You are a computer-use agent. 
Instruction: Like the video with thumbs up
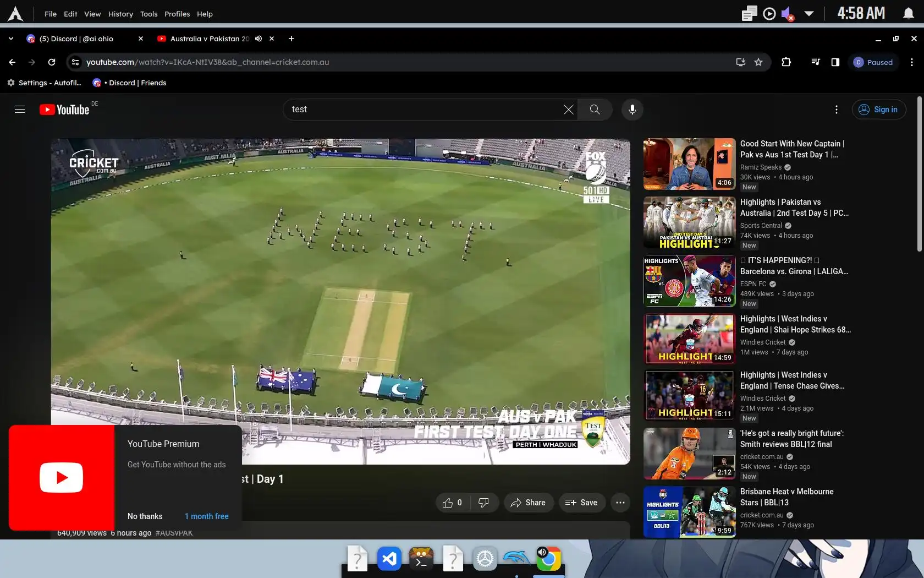(x=453, y=503)
